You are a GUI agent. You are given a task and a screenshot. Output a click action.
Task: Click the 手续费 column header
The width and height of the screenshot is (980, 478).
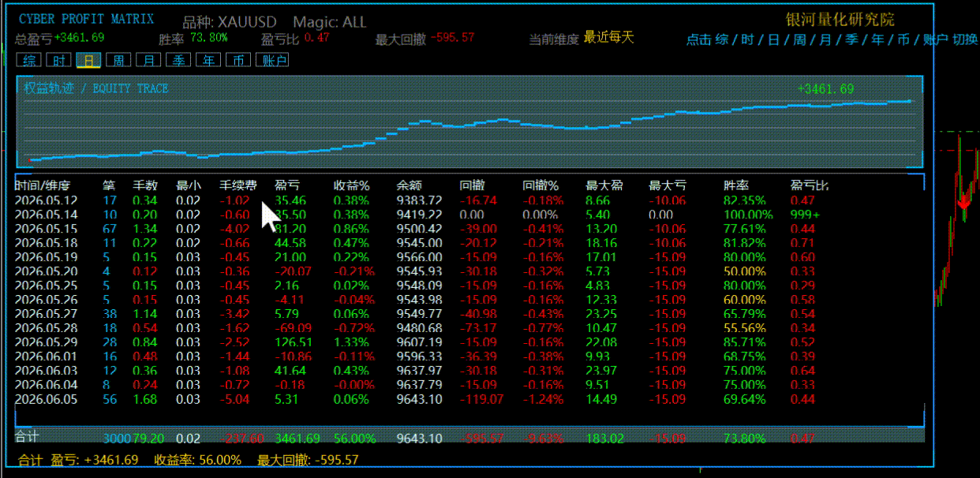[238, 186]
